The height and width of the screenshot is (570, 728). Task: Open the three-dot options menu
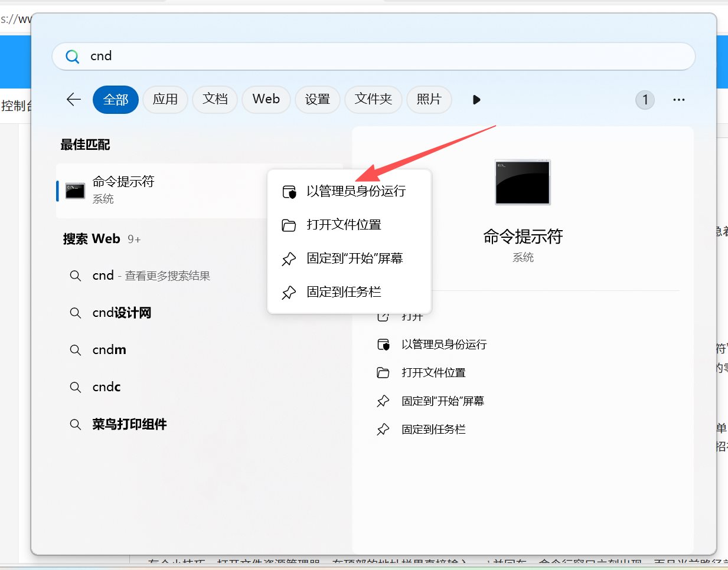tap(679, 100)
